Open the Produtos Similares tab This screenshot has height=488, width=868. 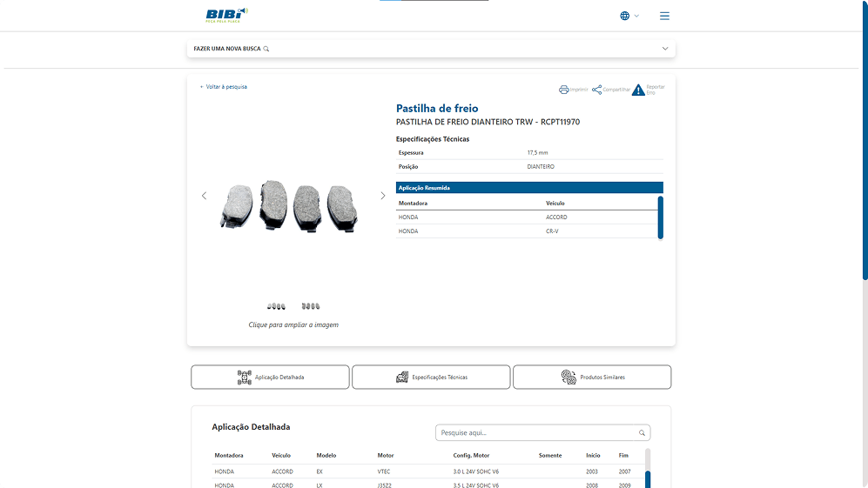pyautogui.click(x=592, y=377)
